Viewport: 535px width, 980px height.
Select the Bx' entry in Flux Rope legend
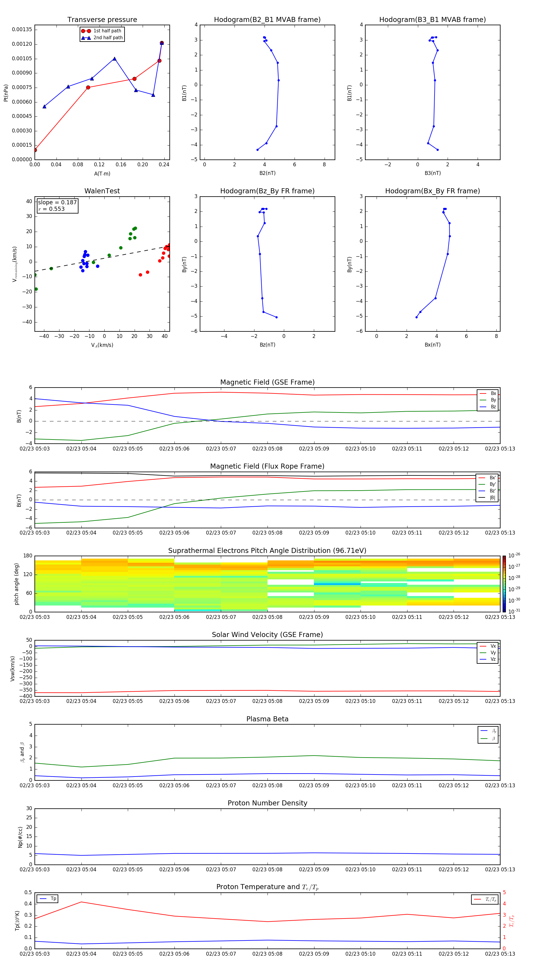[487, 478]
